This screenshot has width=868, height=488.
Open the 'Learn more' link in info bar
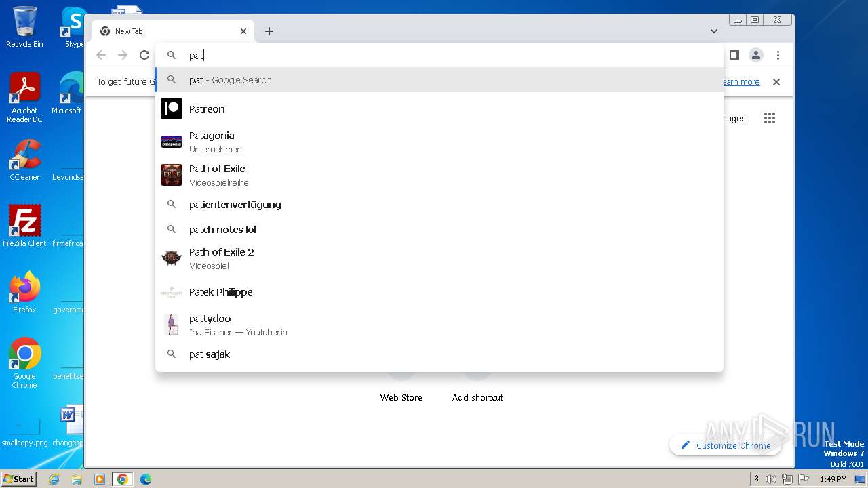(x=741, y=82)
